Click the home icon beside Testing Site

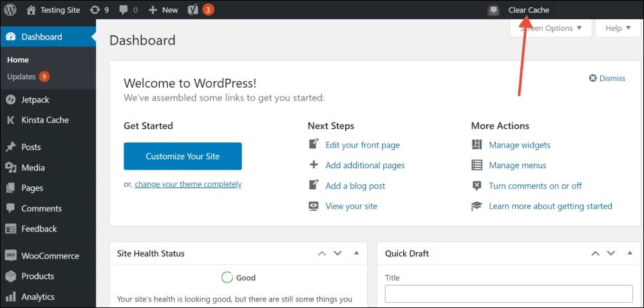pyautogui.click(x=31, y=10)
